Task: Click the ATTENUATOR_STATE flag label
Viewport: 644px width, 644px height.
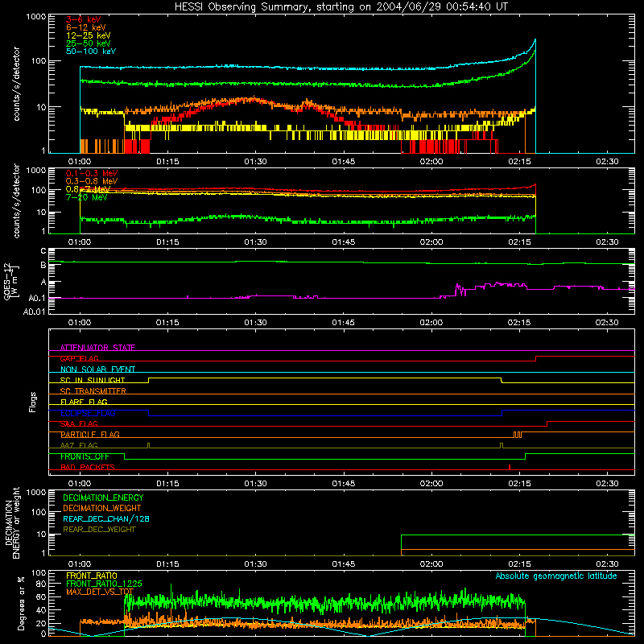Action: click(97, 348)
